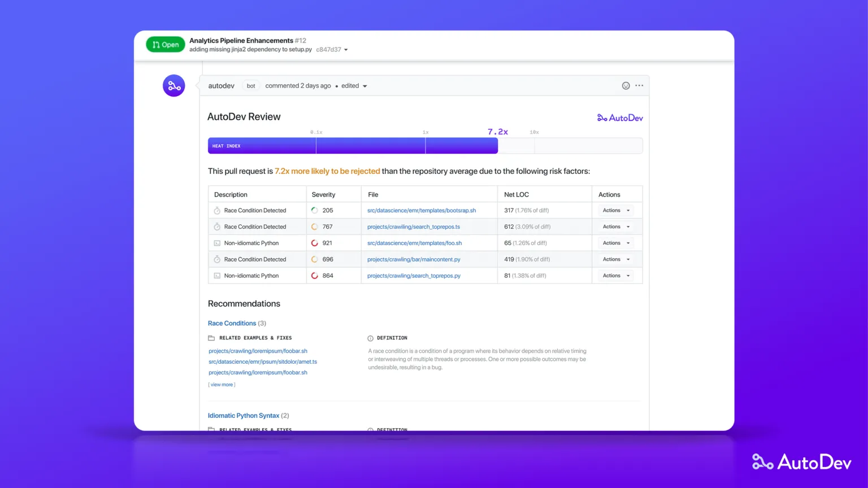
Task: Click the Heat Index progress bar
Action: [425, 146]
